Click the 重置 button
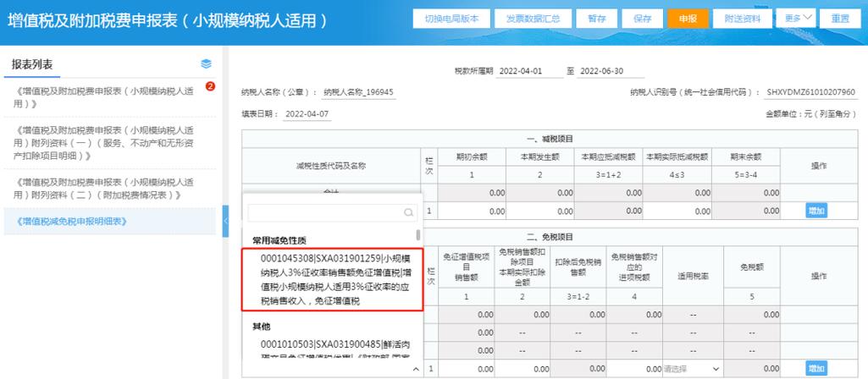The height and width of the screenshot is (379, 868). click(840, 19)
